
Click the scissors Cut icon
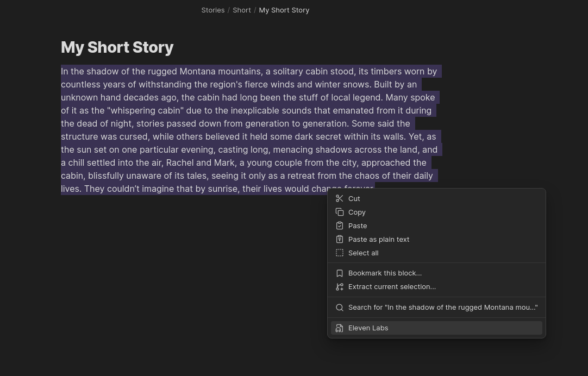pos(339,199)
